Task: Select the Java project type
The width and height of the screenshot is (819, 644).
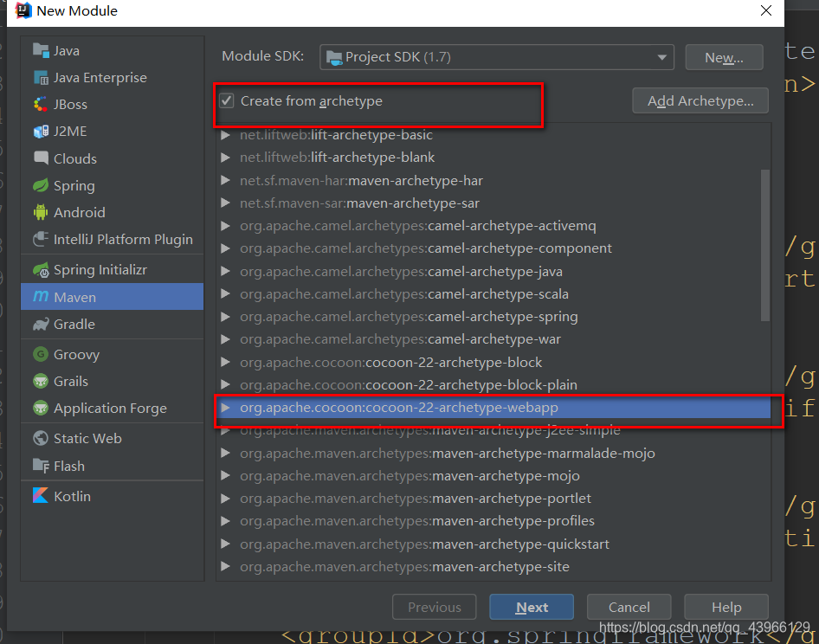Action: point(113,51)
